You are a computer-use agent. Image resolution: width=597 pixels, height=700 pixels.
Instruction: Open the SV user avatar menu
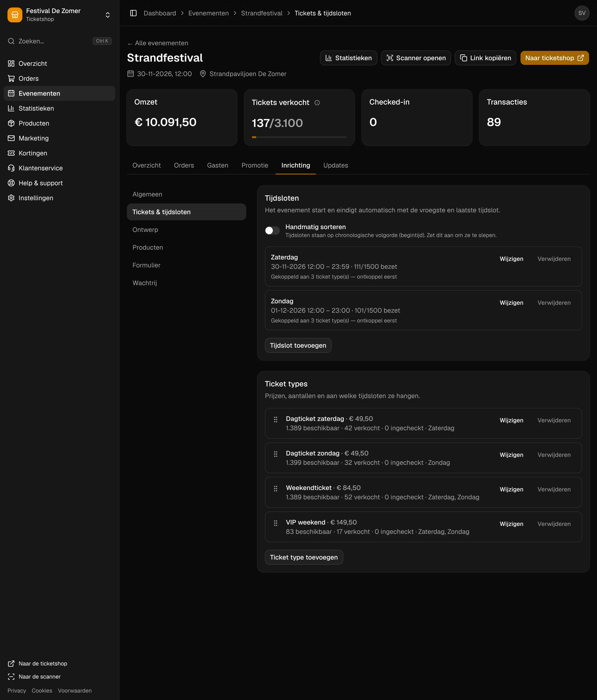582,13
